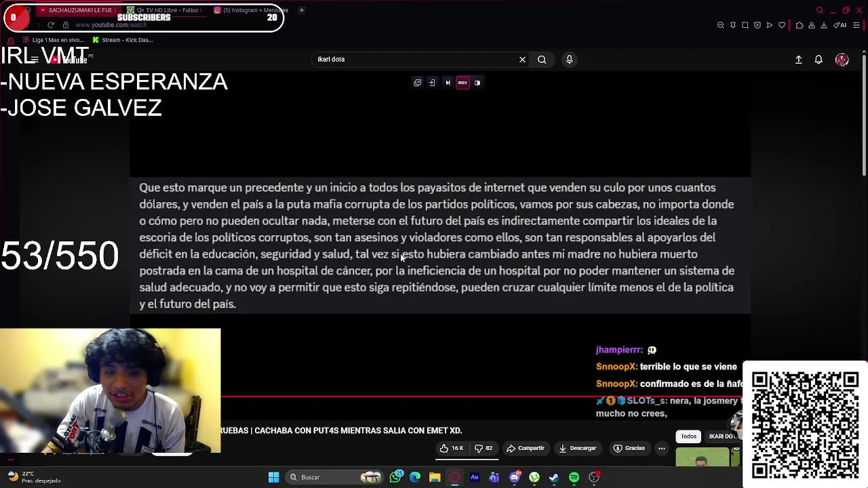Open Microsoft Edge from the taskbar
This screenshot has width=868, height=488.
[x=415, y=477]
